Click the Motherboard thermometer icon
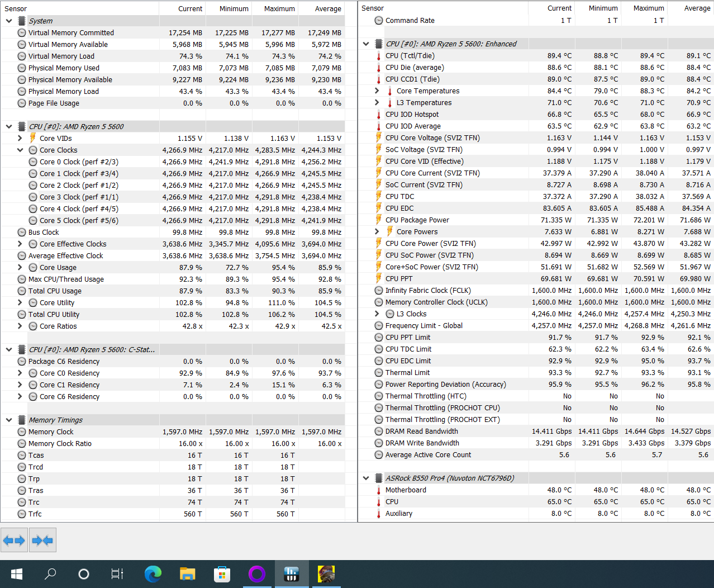This screenshot has width=714, height=588. pyautogui.click(x=379, y=490)
